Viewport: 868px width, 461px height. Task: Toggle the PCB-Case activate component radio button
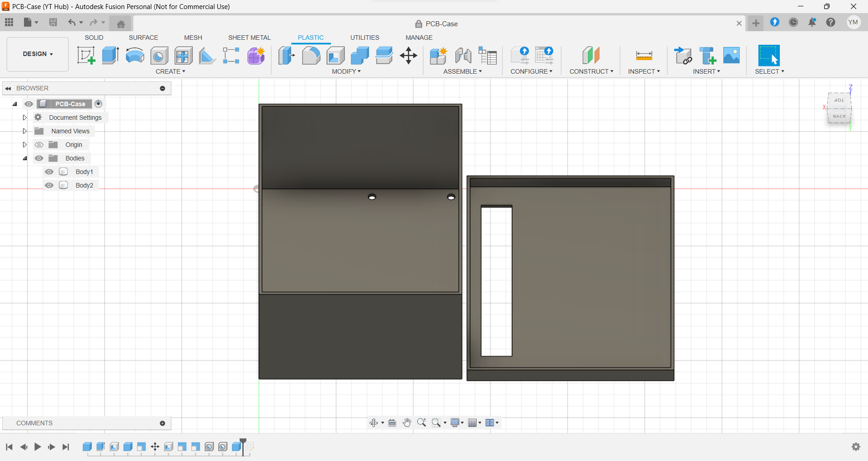[99, 104]
